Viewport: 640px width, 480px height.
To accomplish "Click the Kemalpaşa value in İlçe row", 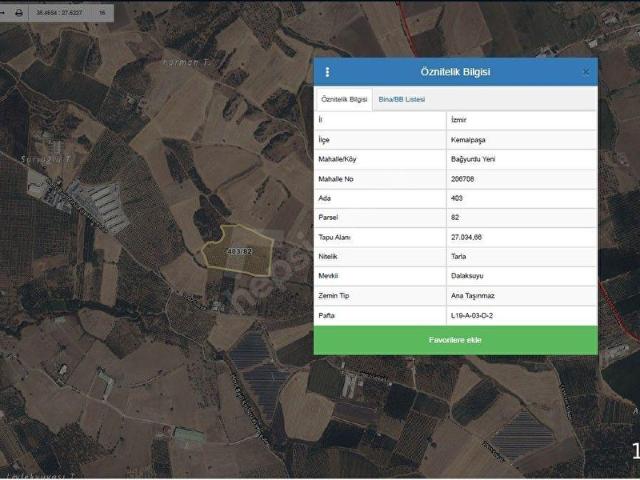I will 469,140.
